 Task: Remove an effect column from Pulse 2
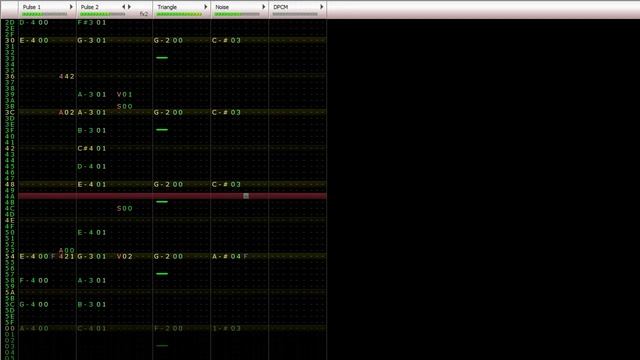coord(124,7)
